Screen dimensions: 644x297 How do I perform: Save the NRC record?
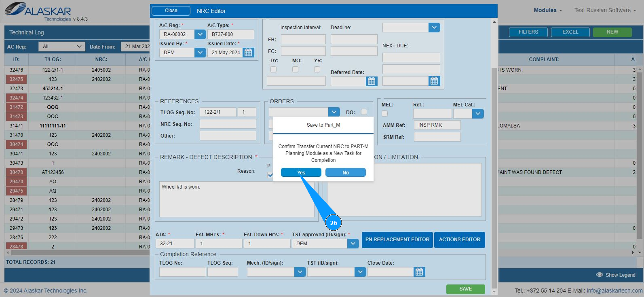pos(466,289)
